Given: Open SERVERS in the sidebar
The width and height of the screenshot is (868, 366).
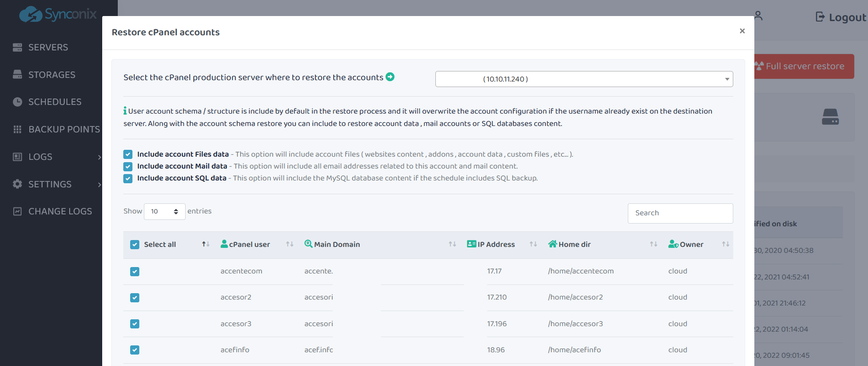Looking at the screenshot, I should click(48, 48).
